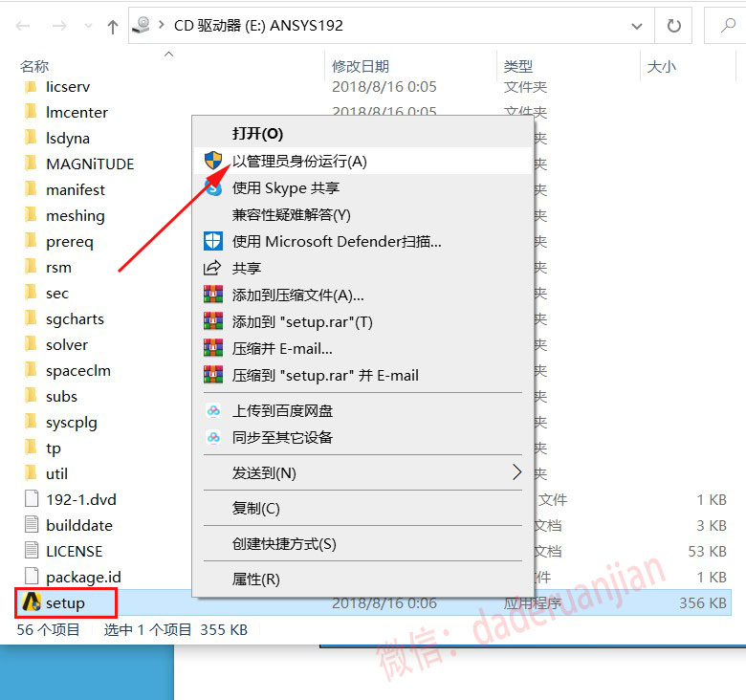Click the builddate document icon
Viewport: 746px width, 700px height.
[x=32, y=525]
